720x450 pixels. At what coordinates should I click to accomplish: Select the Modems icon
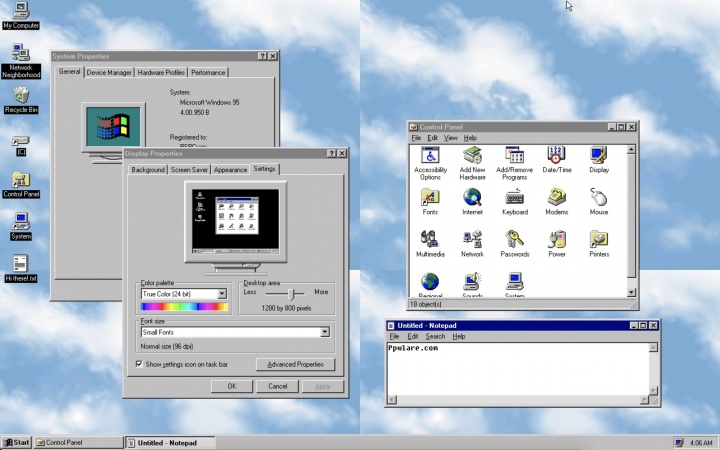pos(556,198)
